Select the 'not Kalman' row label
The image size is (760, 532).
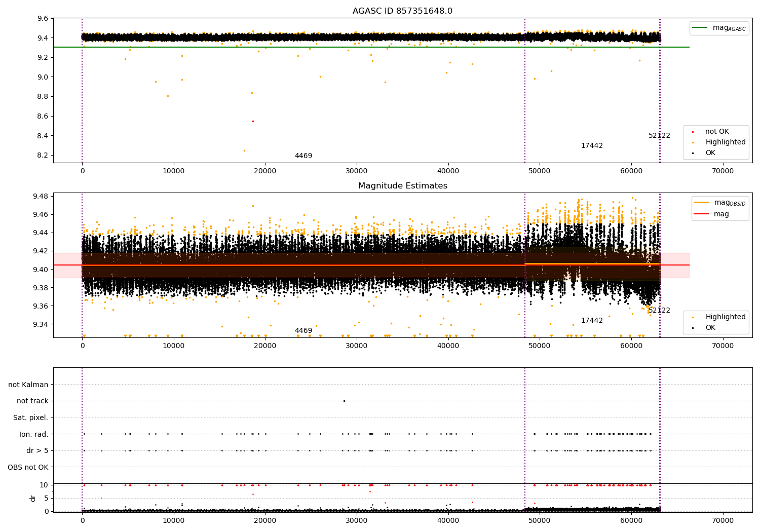(x=28, y=385)
